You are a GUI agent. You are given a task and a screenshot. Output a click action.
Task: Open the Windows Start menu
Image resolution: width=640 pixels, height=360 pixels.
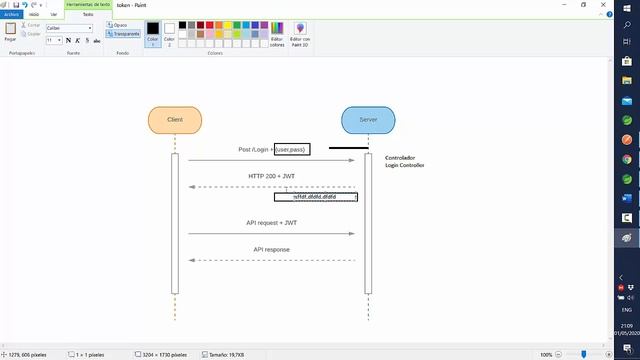pos(627,8)
